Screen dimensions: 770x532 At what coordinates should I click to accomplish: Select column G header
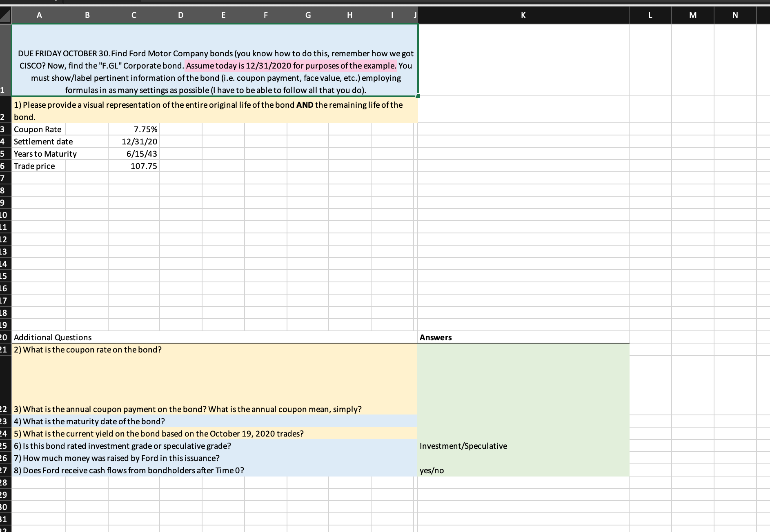pos(308,15)
